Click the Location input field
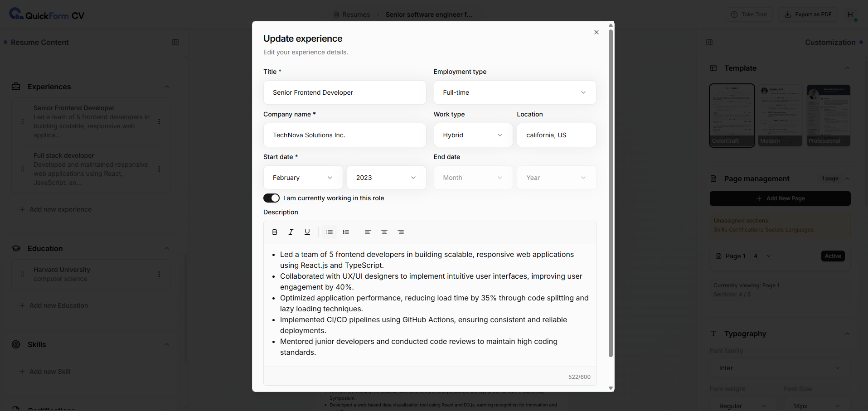This screenshot has height=411, width=868. tap(557, 135)
